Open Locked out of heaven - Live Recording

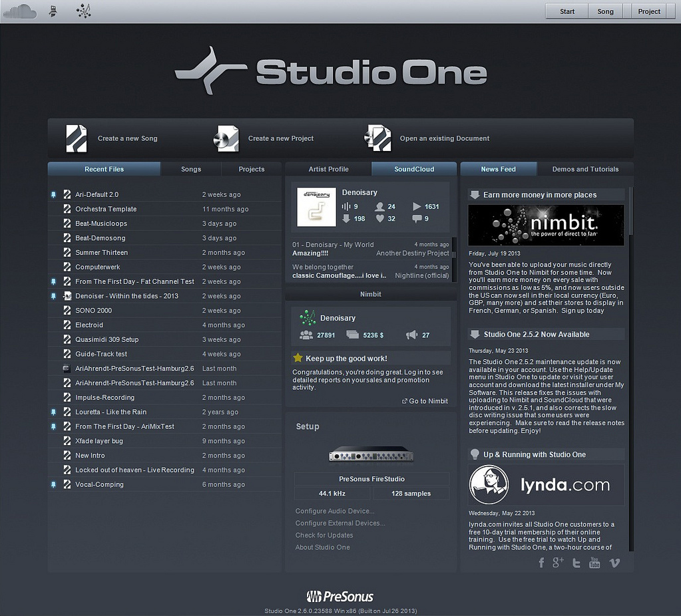click(164, 470)
